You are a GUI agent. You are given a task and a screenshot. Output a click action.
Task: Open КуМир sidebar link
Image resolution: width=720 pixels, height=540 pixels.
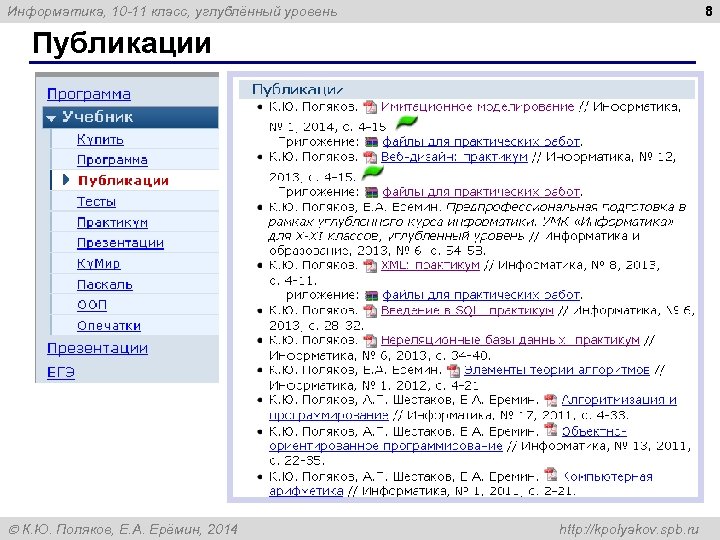point(98,264)
